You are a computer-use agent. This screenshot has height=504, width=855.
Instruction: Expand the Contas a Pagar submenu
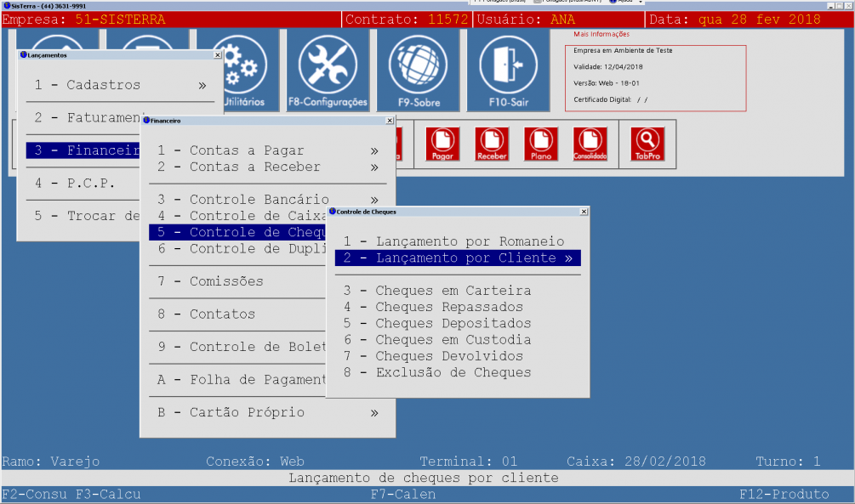pyautogui.click(x=267, y=150)
